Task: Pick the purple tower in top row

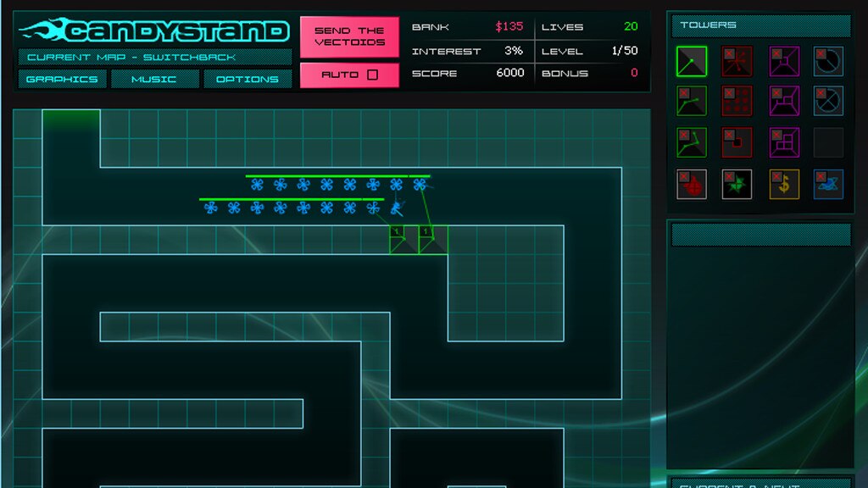Action: [784, 61]
